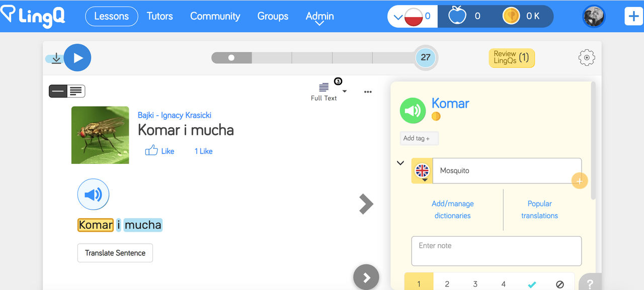Add a tag to the word
Image resolution: width=644 pixels, height=290 pixels.
tap(419, 138)
